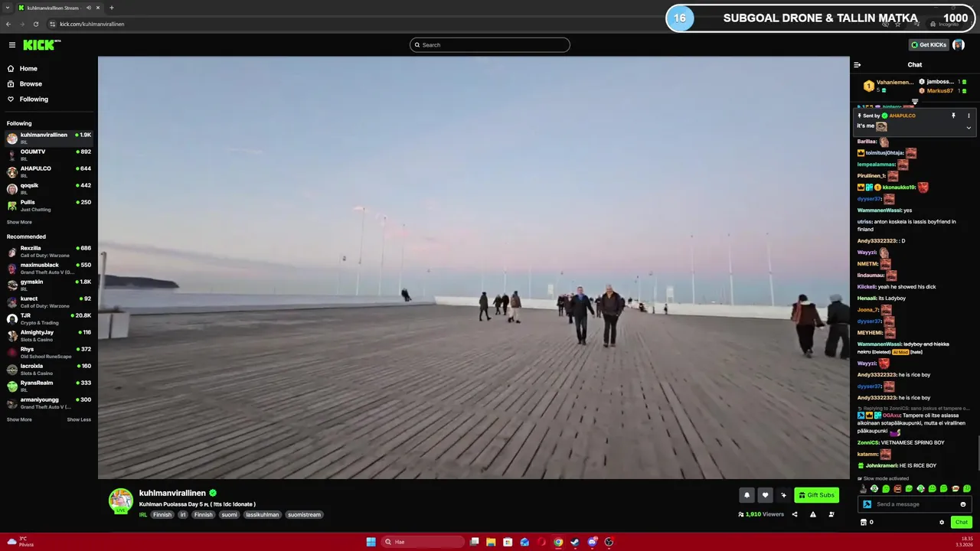Open Rhys recommended channel
This screenshot has width=980, height=551.
tap(49, 352)
